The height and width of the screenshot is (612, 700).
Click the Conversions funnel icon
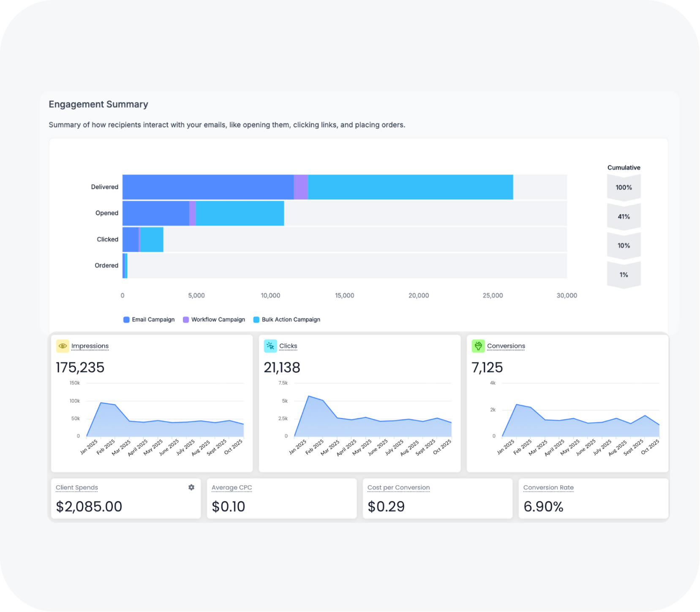[x=478, y=346]
